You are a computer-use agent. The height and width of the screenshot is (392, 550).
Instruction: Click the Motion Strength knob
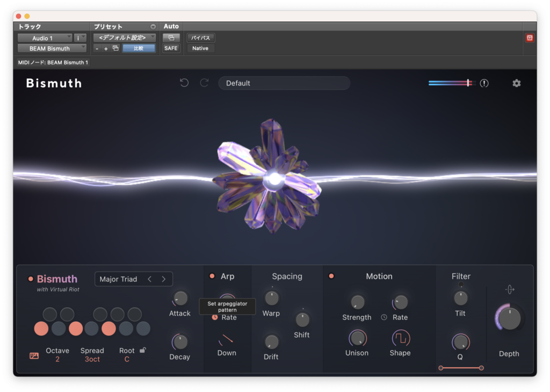coord(357,302)
